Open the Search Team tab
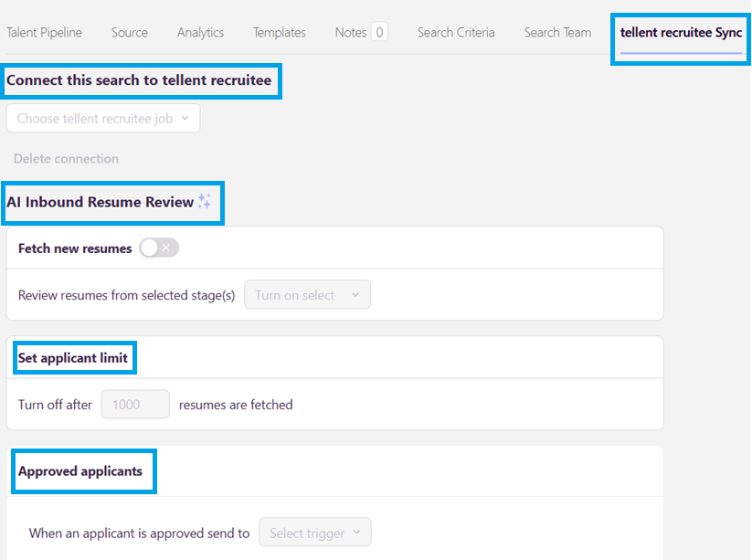The width and height of the screenshot is (752, 560). point(557,33)
